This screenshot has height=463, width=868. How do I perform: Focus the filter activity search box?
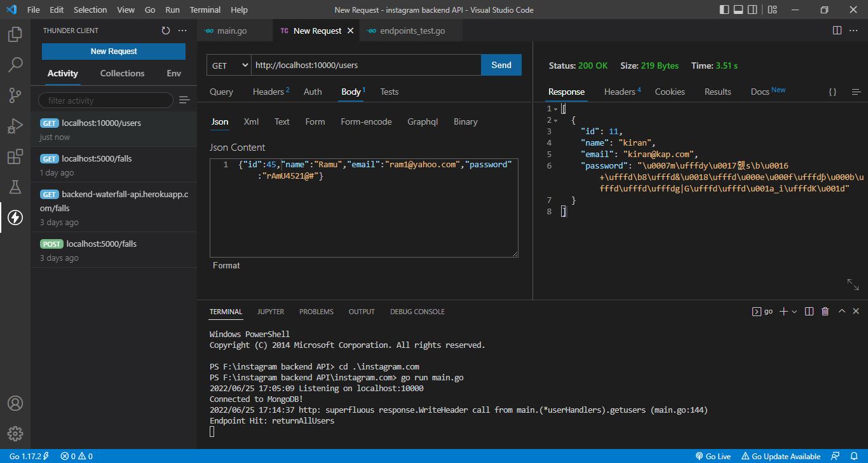coord(105,100)
